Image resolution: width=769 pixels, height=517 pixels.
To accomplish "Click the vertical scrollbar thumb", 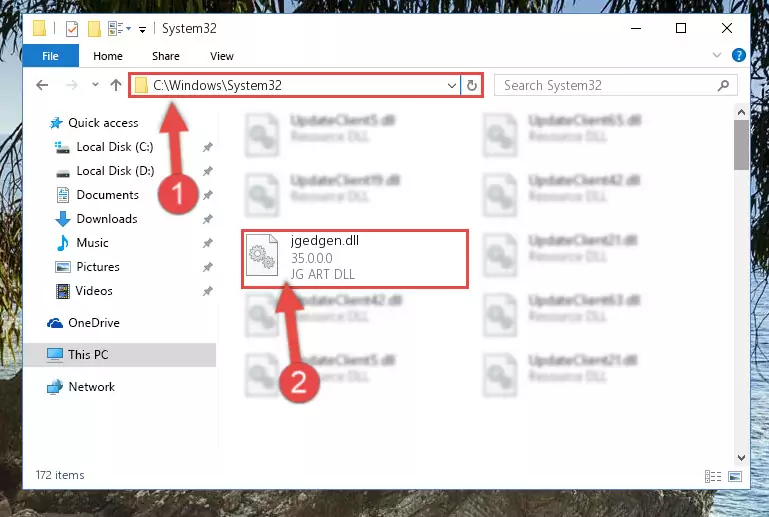I will (x=741, y=145).
